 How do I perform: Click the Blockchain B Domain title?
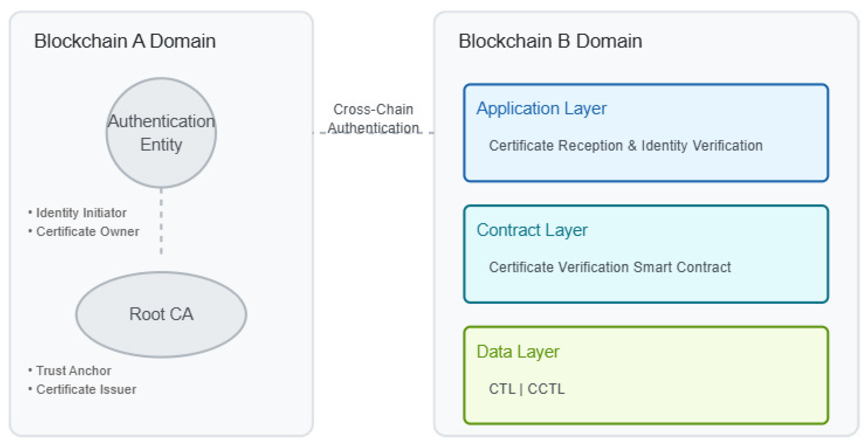[x=550, y=41]
